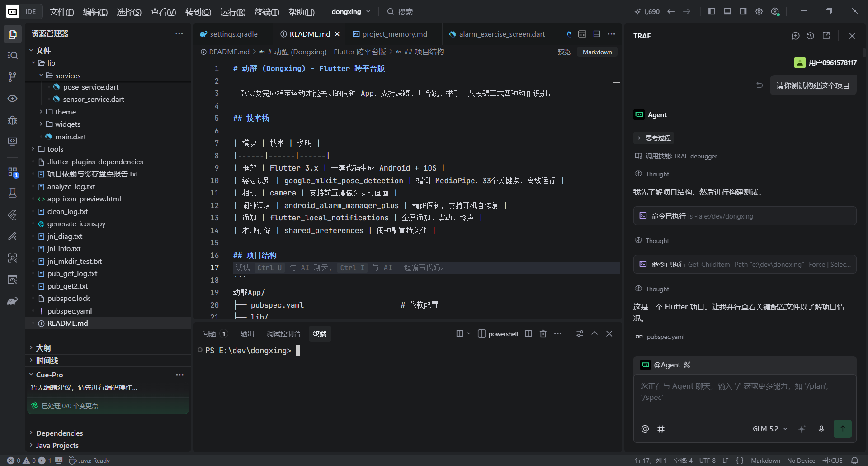Open the terminal layout dropdown arrow

coord(469,333)
